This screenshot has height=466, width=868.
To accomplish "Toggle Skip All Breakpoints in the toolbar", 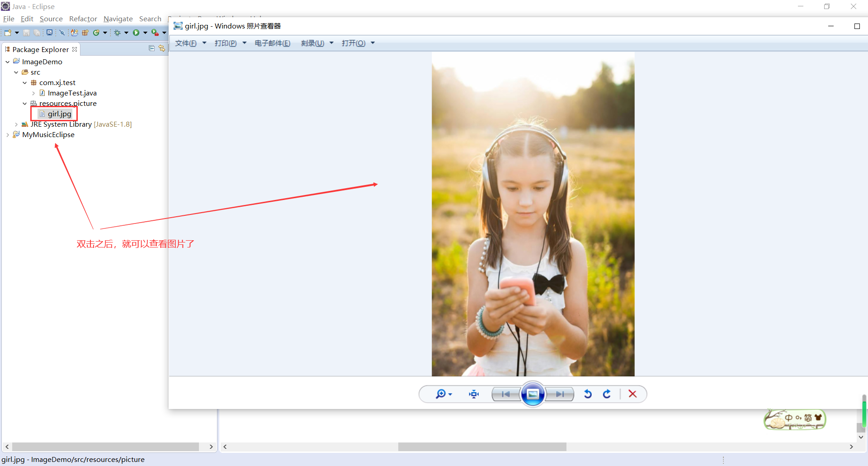I will click(x=62, y=32).
